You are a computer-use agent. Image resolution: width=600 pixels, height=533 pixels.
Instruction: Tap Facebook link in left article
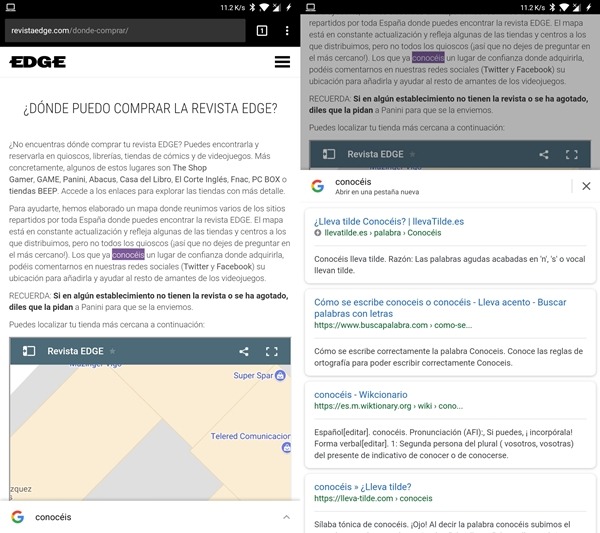point(235,266)
